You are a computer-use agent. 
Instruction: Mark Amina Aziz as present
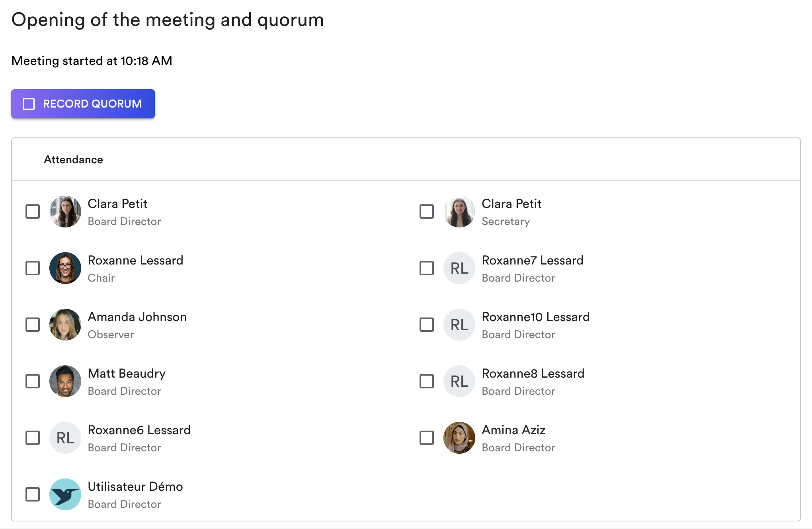coord(427,438)
